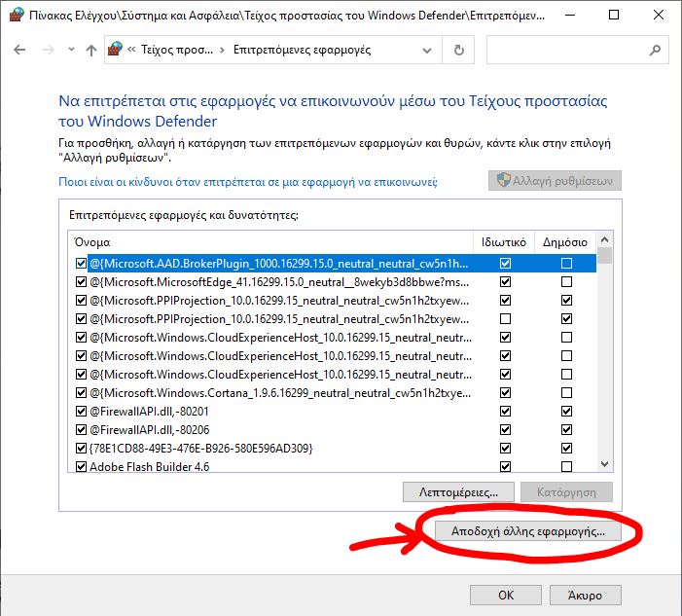Screen dimensions: 682x616
Task: Toggle private checkbox for Cortana row
Action: pos(505,393)
